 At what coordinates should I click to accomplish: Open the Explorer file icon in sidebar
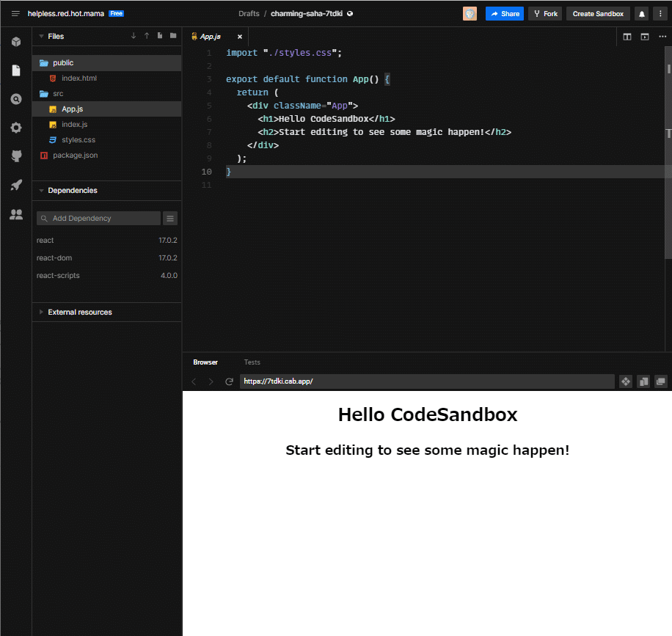point(16,70)
